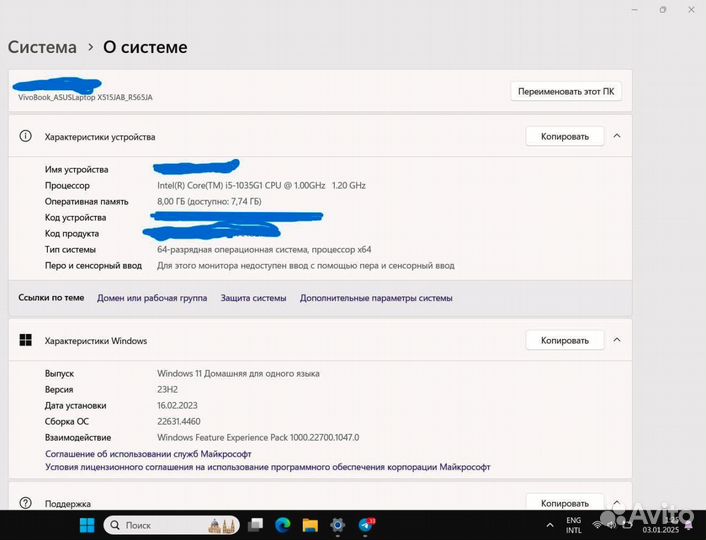
Task: Copy the device specifications with Копировать
Action: tap(565, 136)
